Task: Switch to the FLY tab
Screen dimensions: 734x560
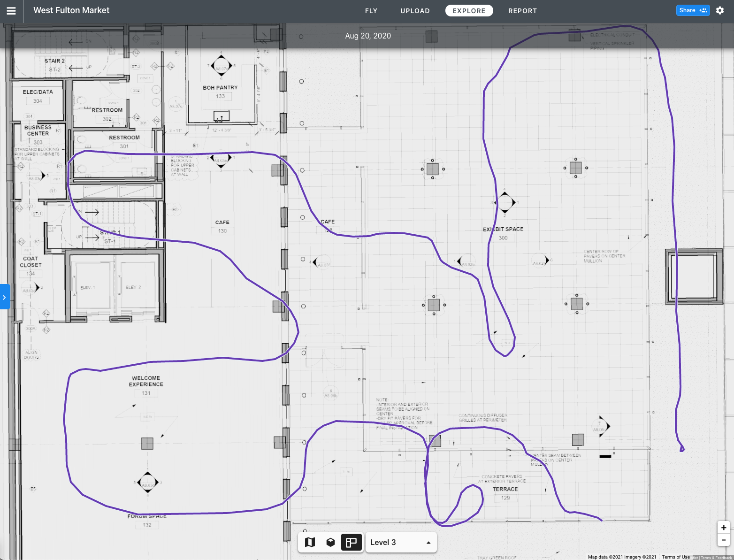Action: (371, 11)
